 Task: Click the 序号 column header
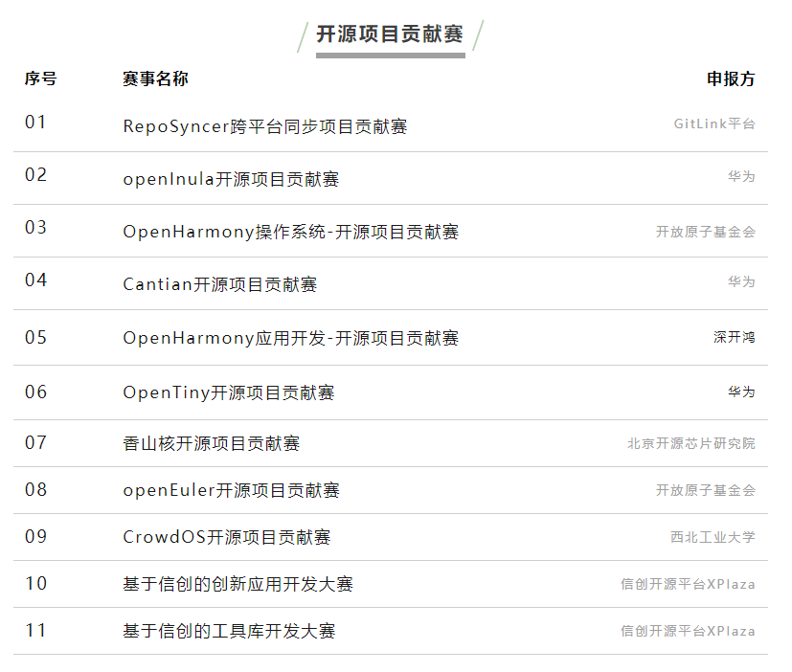tap(40, 78)
